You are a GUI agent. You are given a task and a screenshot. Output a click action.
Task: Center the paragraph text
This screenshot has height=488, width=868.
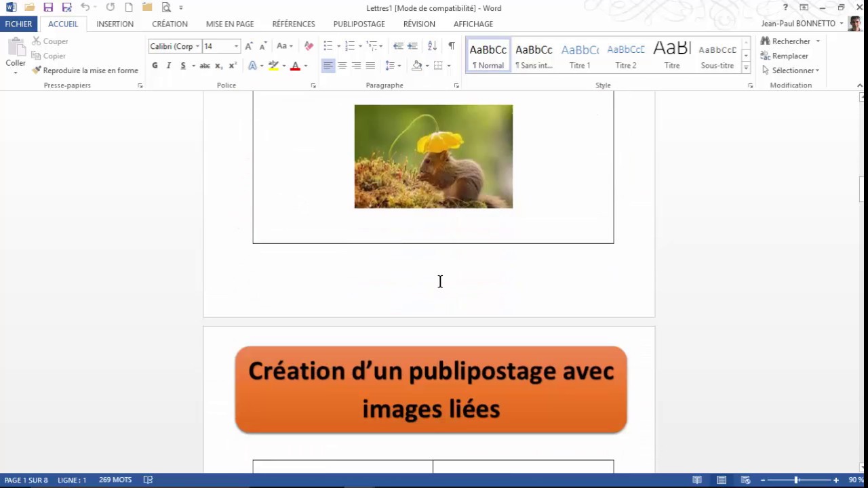342,66
